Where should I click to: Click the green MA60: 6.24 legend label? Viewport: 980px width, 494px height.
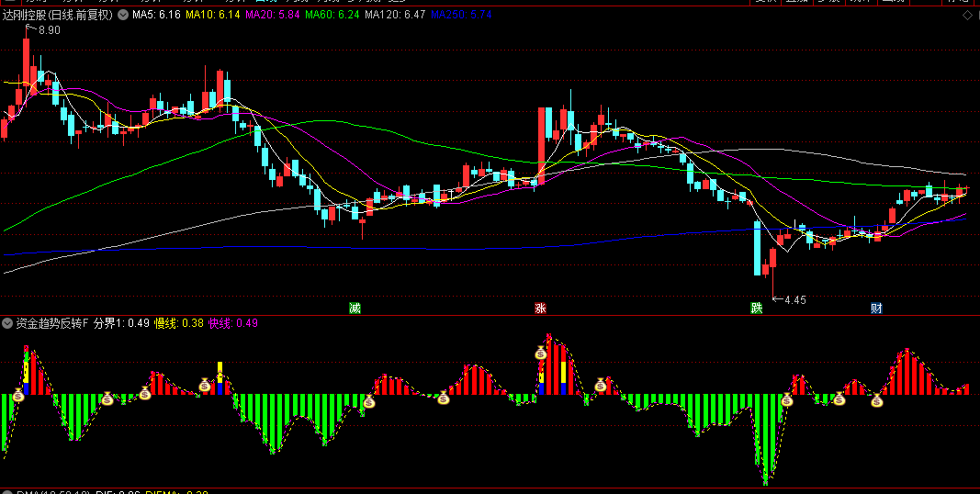tap(332, 15)
